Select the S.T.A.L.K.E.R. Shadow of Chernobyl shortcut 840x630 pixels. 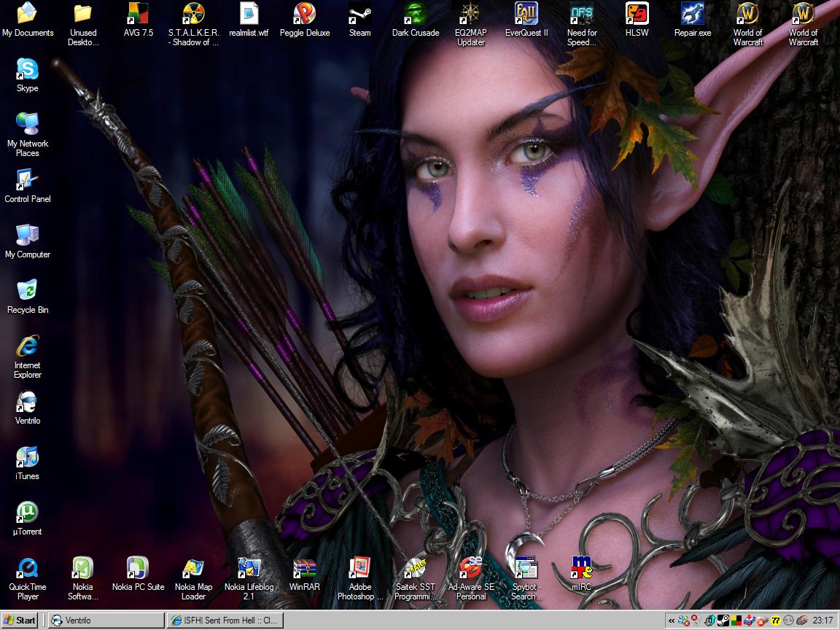point(193,25)
